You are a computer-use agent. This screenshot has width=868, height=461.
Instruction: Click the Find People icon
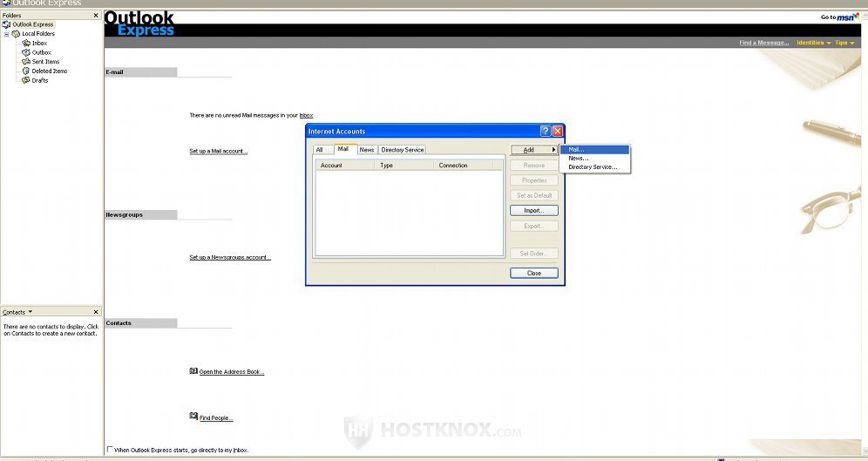tap(193, 416)
